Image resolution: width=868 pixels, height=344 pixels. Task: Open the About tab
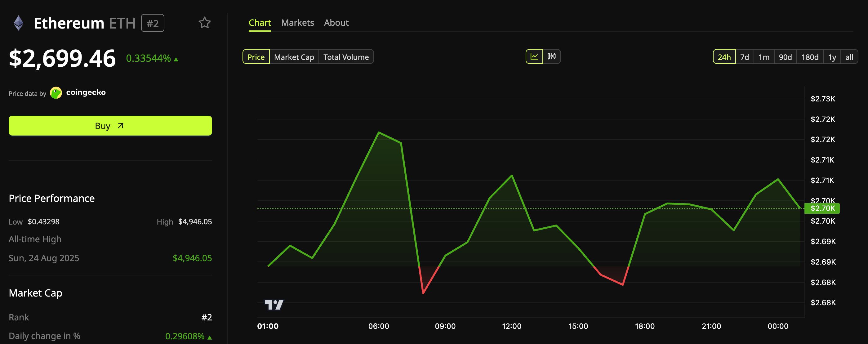click(336, 23)
